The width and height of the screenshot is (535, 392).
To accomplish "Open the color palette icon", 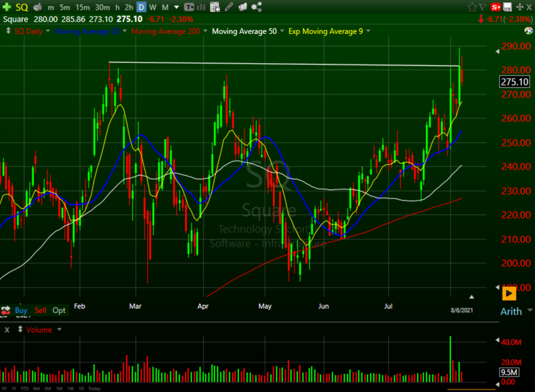I will [528, 31].
